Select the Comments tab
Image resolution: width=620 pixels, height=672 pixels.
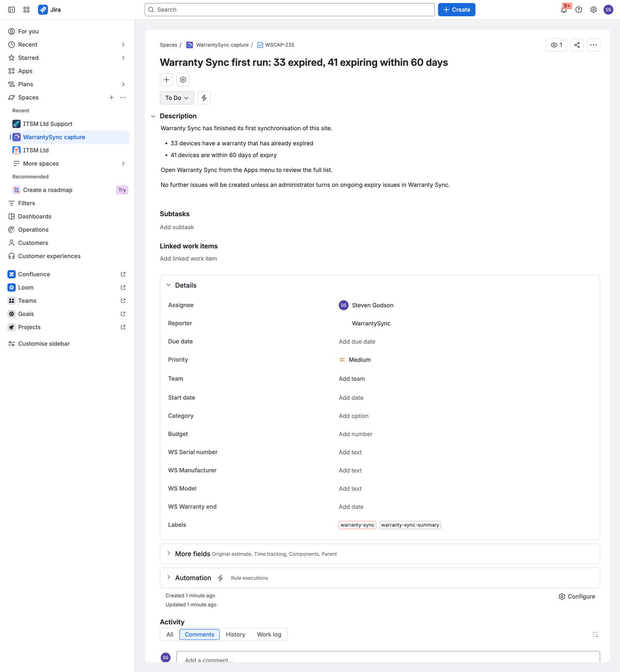(200, 634)
